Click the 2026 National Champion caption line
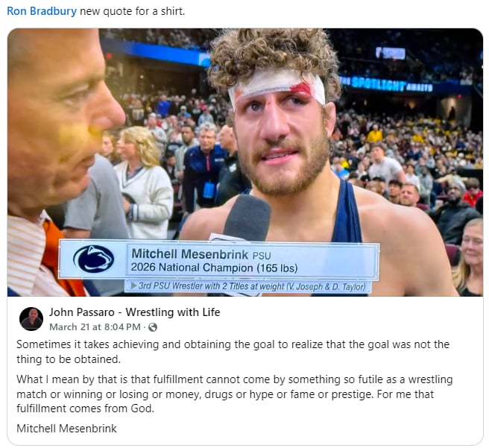This screenshot has height=448, width=489. click(x=214, y=268)
